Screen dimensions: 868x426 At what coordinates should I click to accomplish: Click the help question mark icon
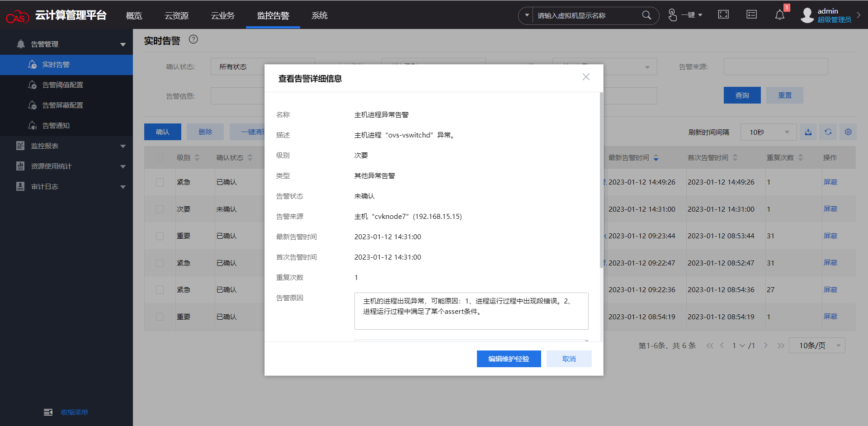[x=193, y=39]
